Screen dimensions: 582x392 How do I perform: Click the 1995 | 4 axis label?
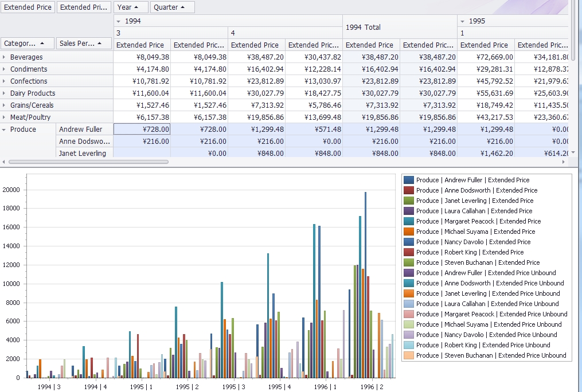pyautogui.click(x=279, y=387)
